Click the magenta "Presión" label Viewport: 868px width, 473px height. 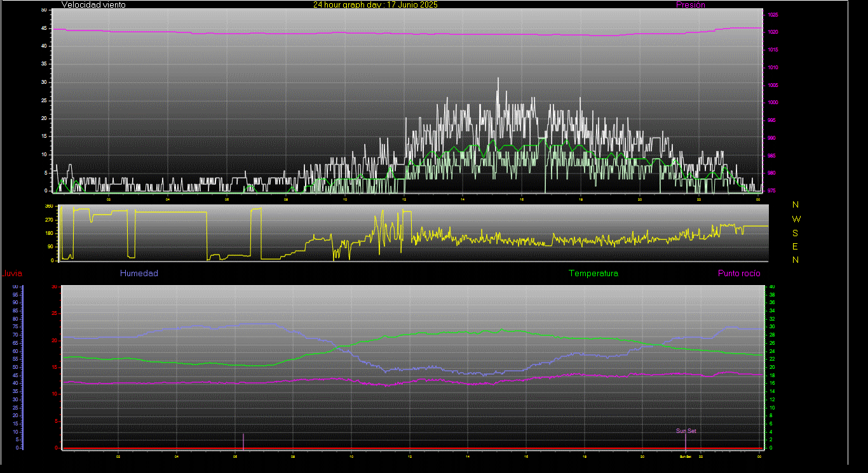(691, 4)
